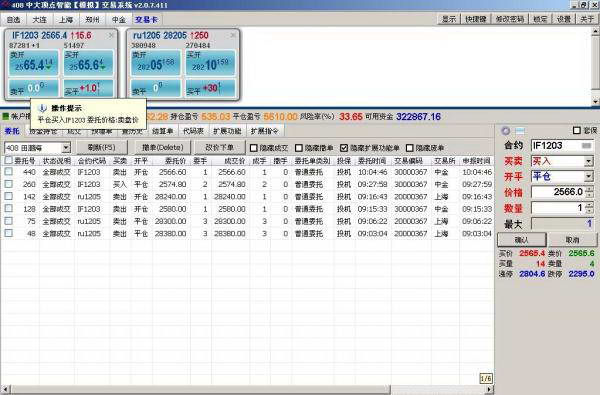Viewport: 600px width, 395px height.
Task: Toggle 隐藏撤单 checkbox
Action: coord(299,148)
